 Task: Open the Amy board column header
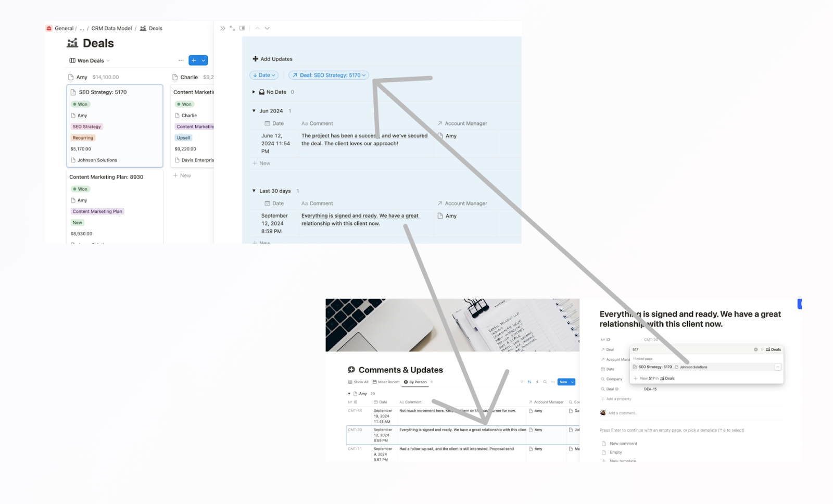[82, 77]
